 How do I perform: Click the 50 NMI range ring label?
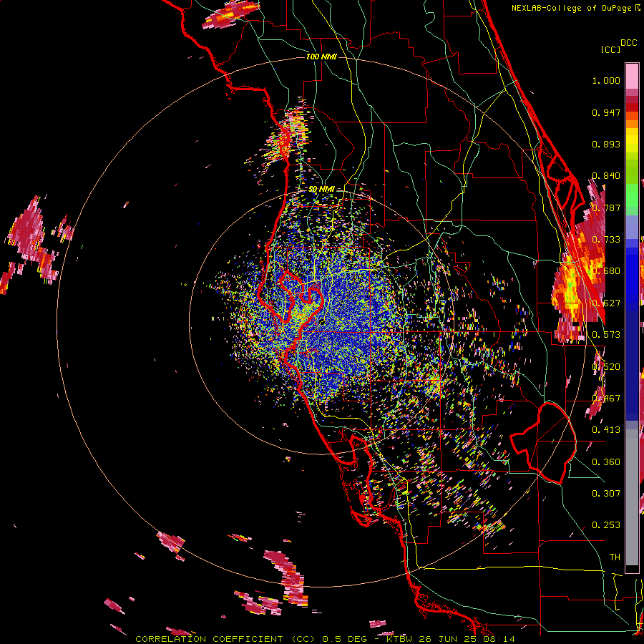point(321,189)
